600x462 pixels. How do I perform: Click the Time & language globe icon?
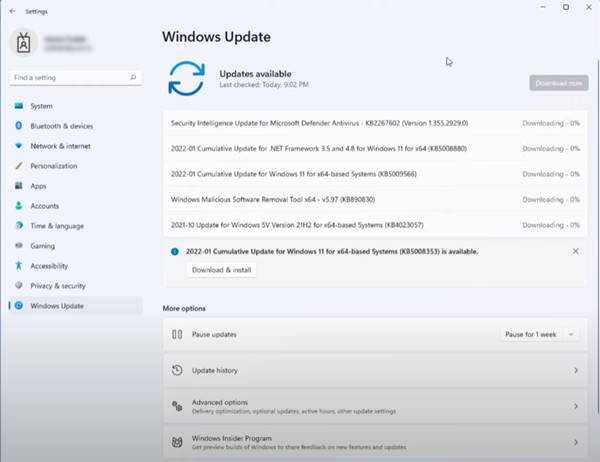pos(19,225)
